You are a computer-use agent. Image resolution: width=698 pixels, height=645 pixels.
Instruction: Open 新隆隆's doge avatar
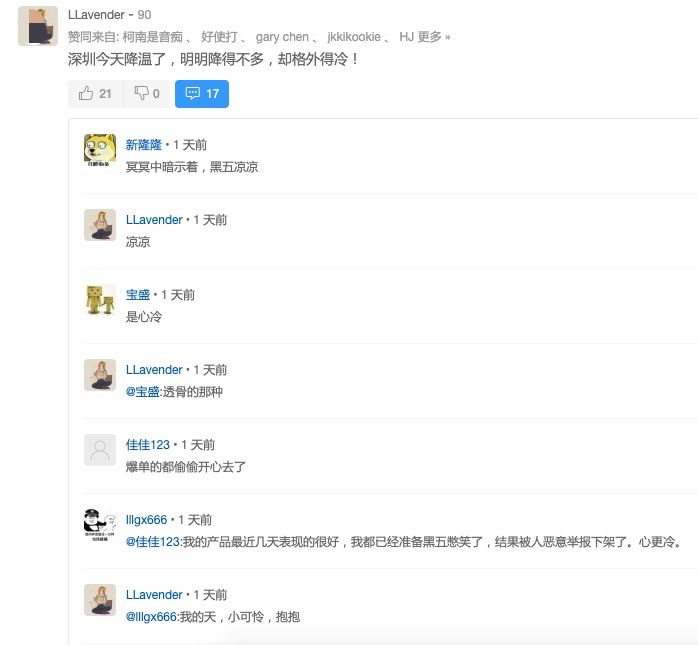100,150
